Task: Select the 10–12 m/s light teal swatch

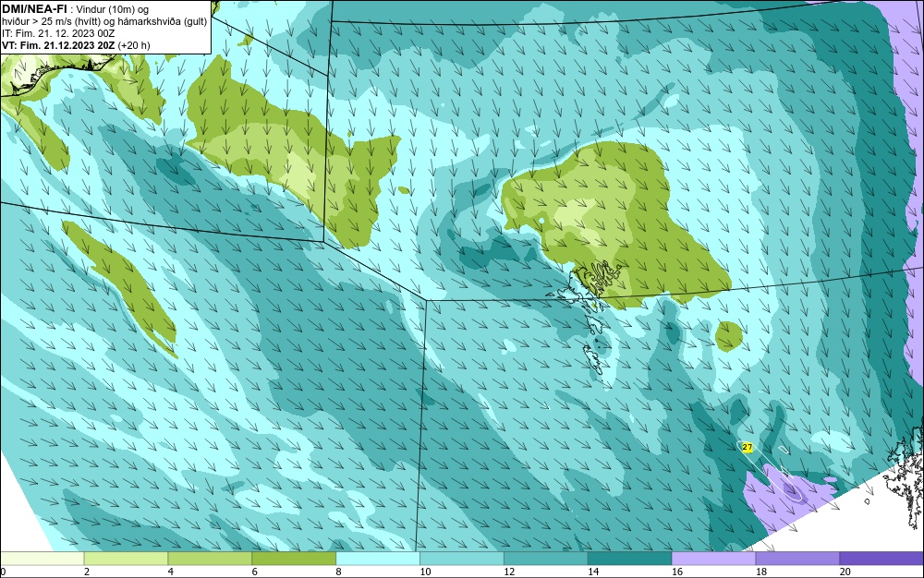Action: point(462,559)
